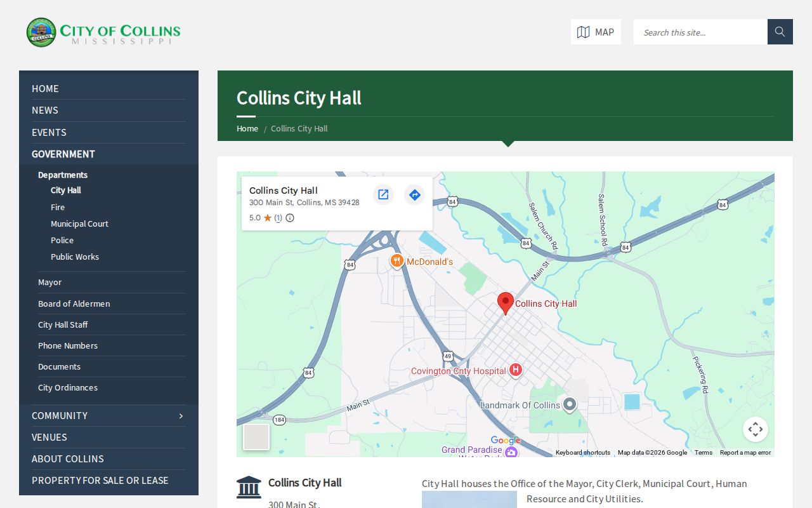The image size is (812, 508).
Task: Click Report a map error
Action: 745,453
